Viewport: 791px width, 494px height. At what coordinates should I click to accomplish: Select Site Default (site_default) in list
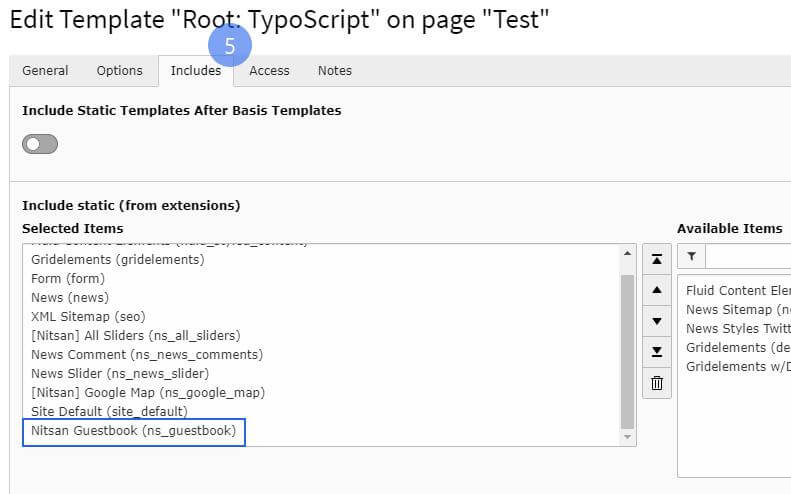[109, 411]
